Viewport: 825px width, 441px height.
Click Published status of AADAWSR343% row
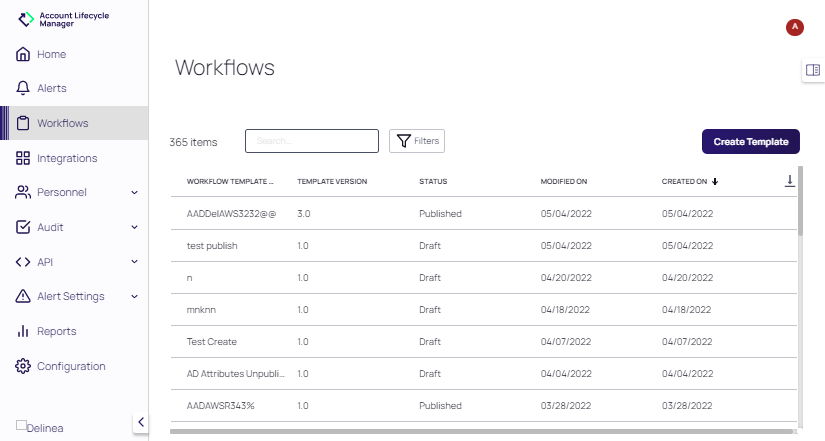(x=440, y=406)
